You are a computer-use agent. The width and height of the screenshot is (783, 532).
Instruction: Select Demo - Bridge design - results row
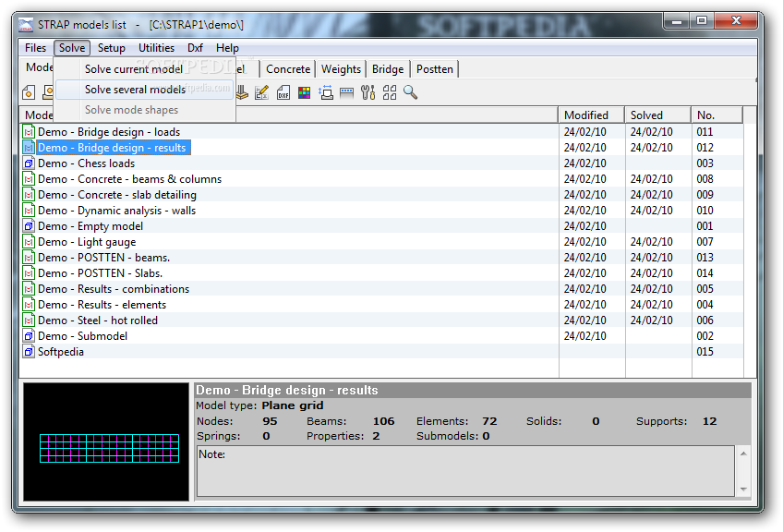click(x=112, y=148)
